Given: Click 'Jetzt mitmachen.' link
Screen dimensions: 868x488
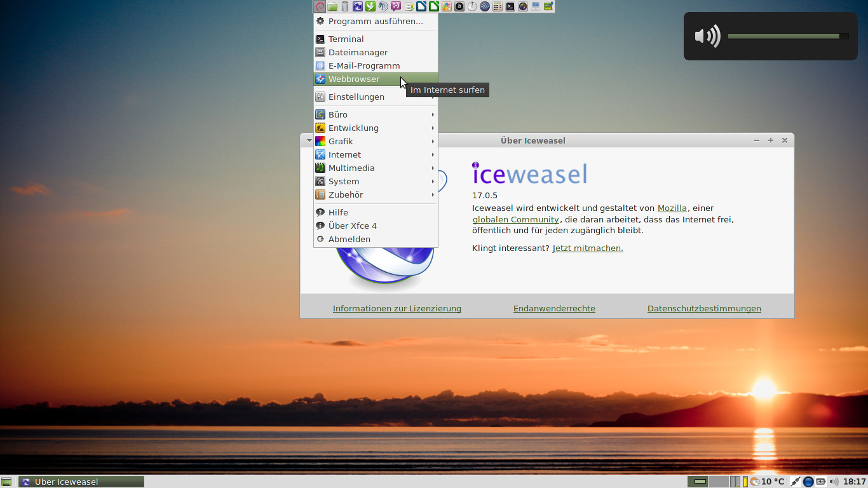Looking at the screenshot, I should pos(588,248).
